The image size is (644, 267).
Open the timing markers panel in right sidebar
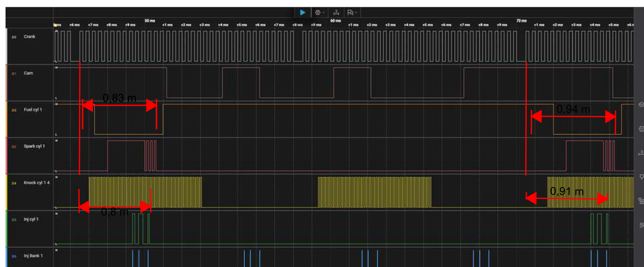641,152
